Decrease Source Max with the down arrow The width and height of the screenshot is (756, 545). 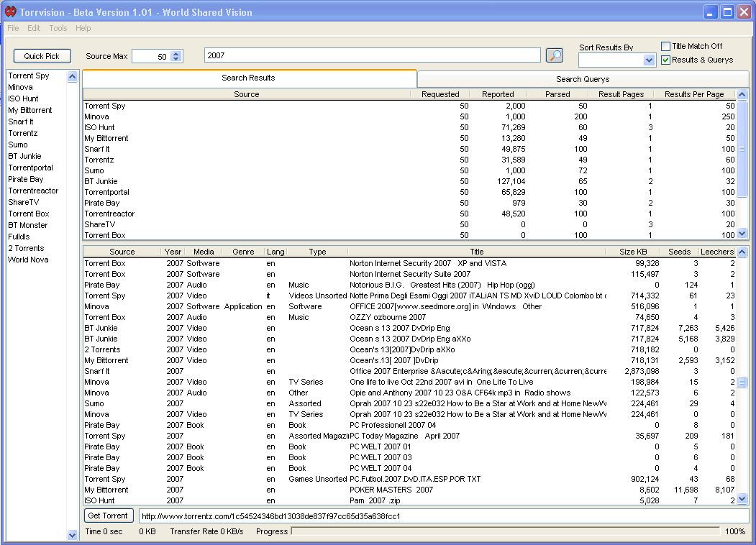[176, 59]
